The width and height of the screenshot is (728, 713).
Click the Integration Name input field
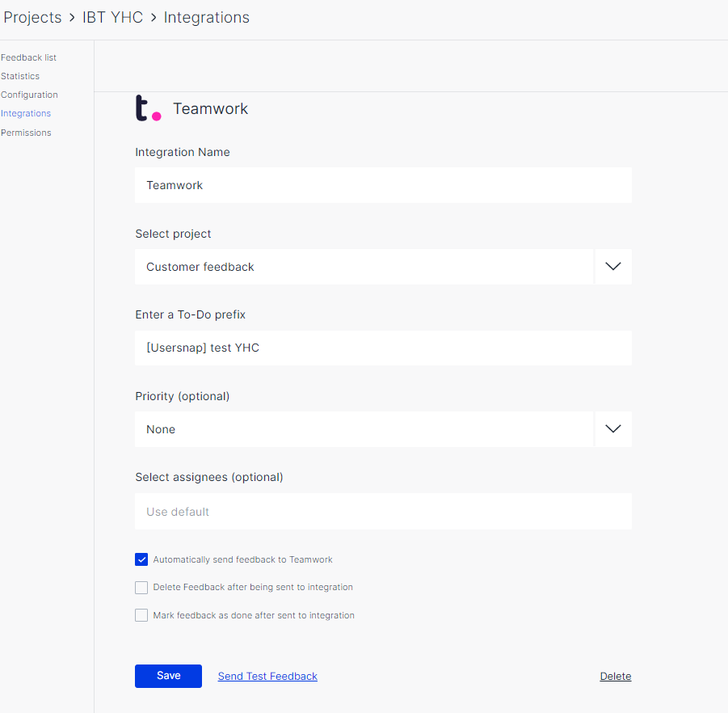(383, 185)
